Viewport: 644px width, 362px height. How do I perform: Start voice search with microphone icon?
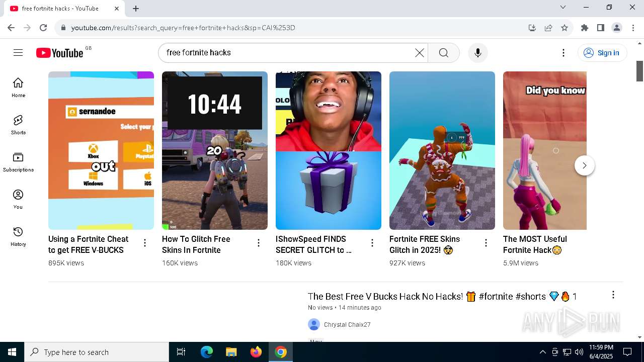tap(478, 53)
